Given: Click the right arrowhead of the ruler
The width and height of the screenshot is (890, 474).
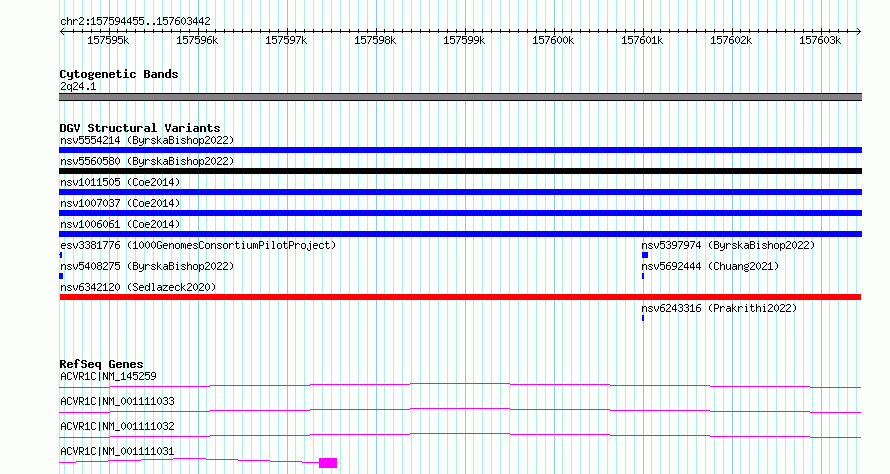Looking at the screenshot, I should [859, 31].
